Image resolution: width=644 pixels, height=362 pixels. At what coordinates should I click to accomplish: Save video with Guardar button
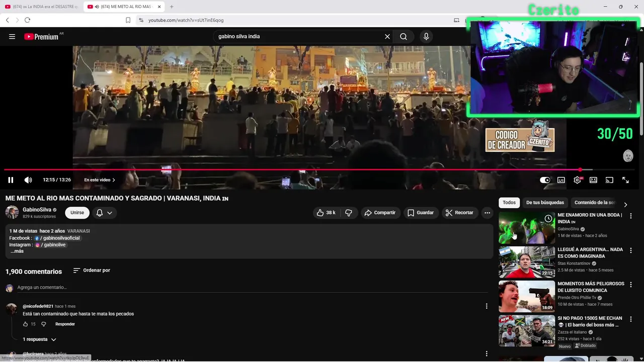point(420,213)
